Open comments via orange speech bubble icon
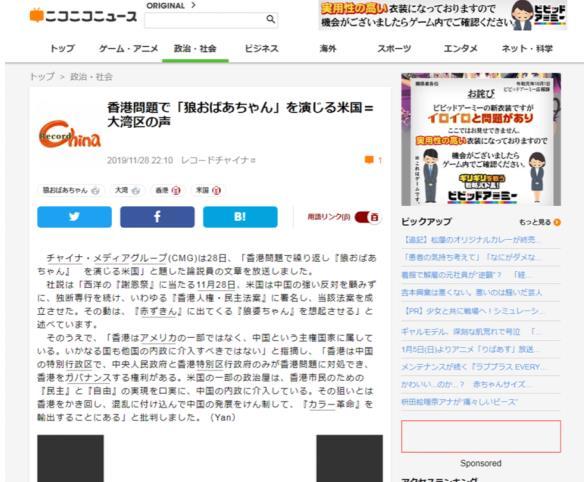 [369, 160]
